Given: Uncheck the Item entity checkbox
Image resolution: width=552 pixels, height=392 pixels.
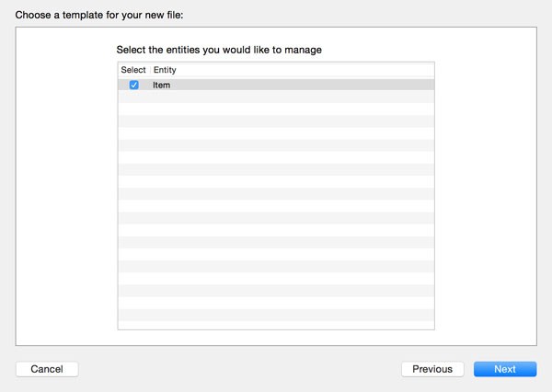Looking at the screenshot, I should click(x=133, y=85).
